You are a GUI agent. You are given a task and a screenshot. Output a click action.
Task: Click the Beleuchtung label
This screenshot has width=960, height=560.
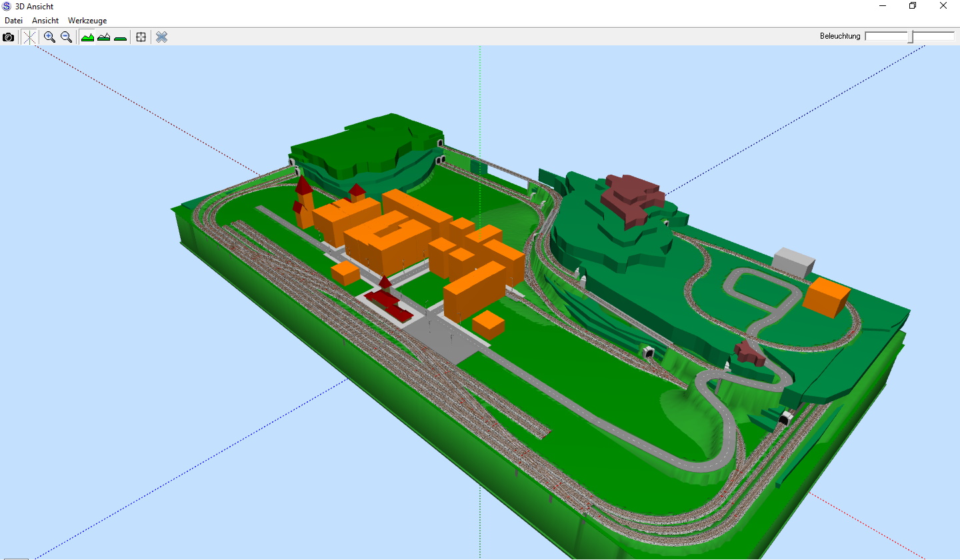point(840,36)
